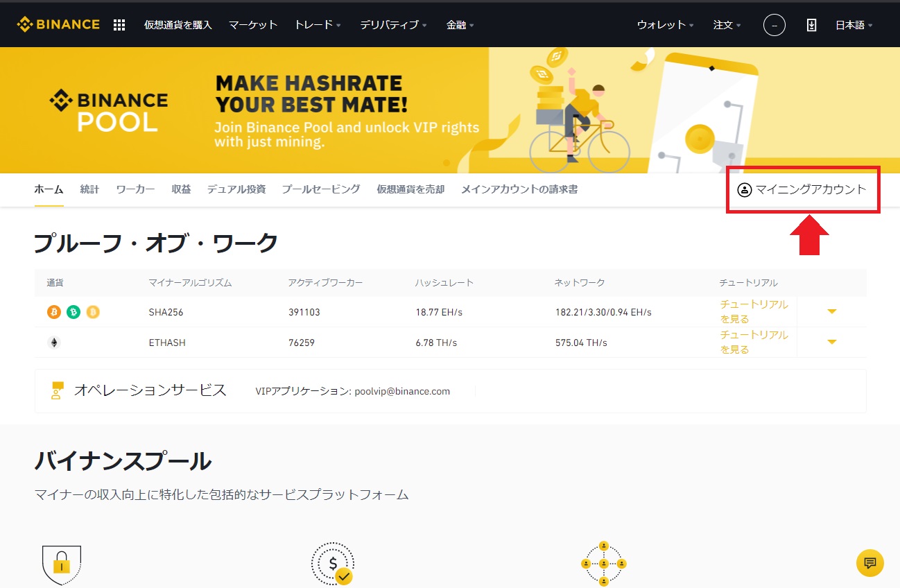The image size is (900, 588).
Task: Open the 日本語 language dropdown
Action: pyautogui.click(x=854, y=25)
